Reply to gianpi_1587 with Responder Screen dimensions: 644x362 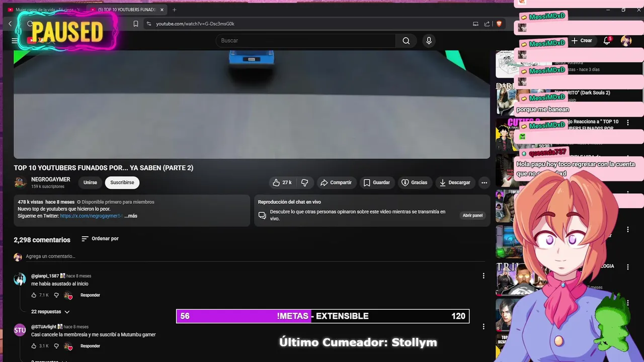(x=90, y=295)
